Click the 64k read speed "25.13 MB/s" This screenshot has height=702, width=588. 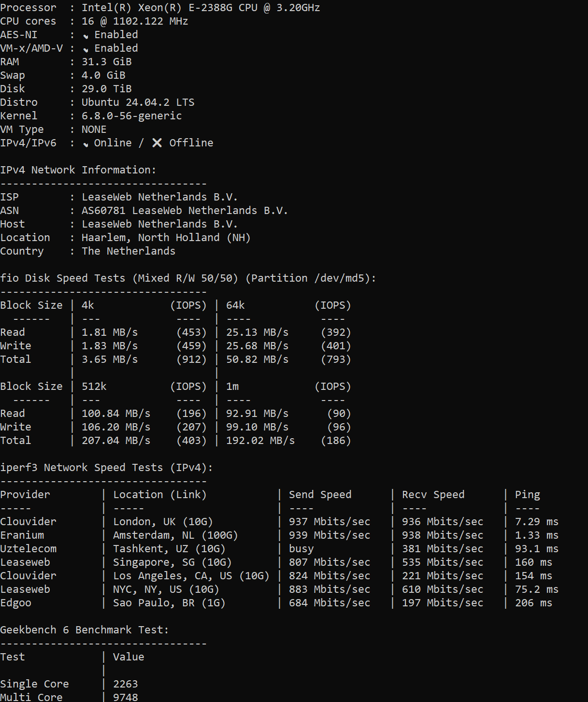point(258,332)
